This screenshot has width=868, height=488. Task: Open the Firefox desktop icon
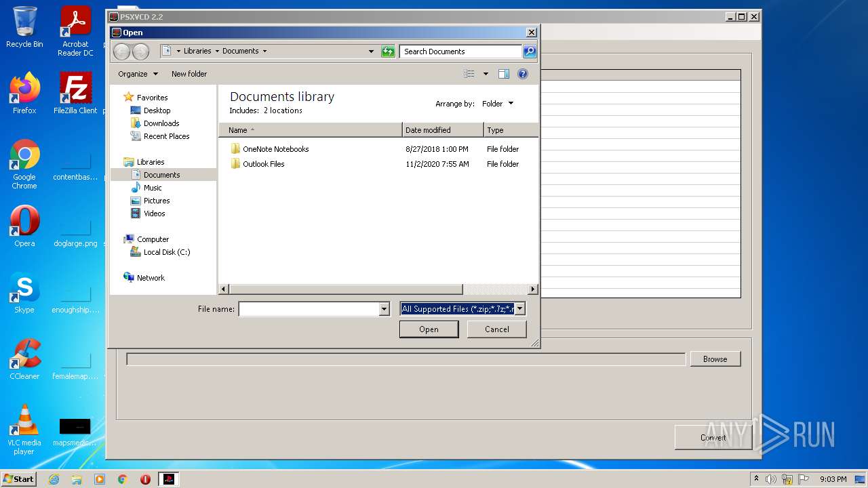24,94
